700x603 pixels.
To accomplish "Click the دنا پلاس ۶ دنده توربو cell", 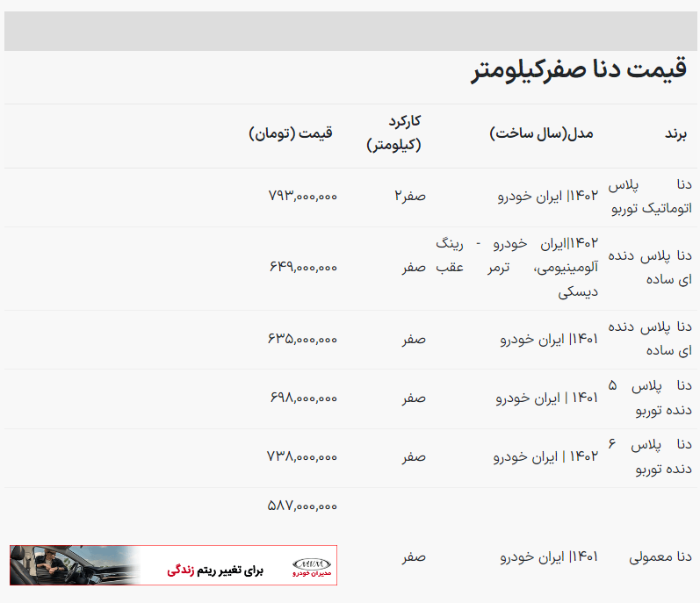I will coord(650,456).
